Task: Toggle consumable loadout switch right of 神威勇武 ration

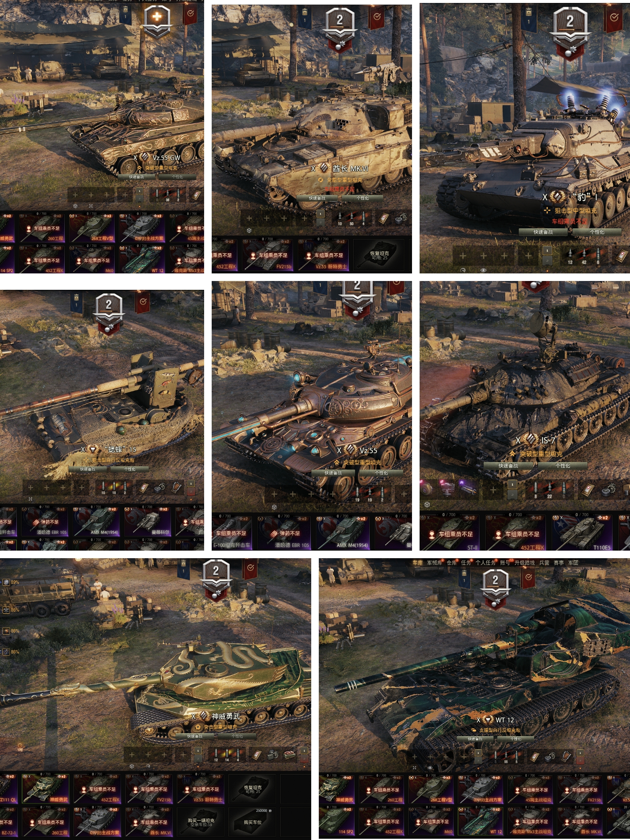Action: (305, 755)
